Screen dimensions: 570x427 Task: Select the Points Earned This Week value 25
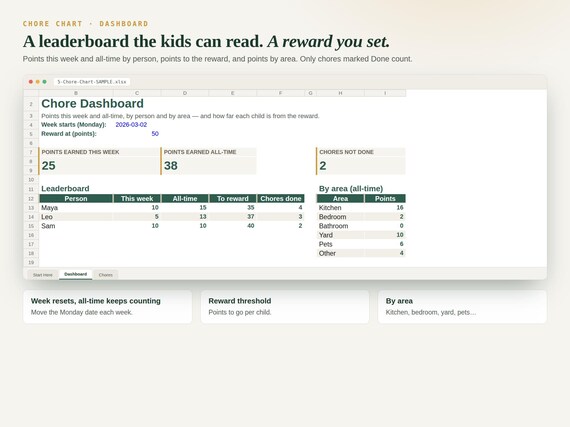(48, 166)
